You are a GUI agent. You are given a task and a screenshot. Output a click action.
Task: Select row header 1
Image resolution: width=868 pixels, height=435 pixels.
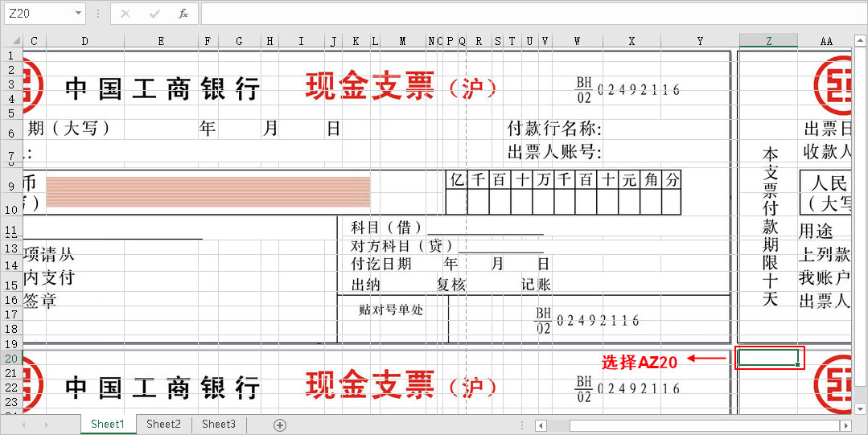[x=11, y=55]
